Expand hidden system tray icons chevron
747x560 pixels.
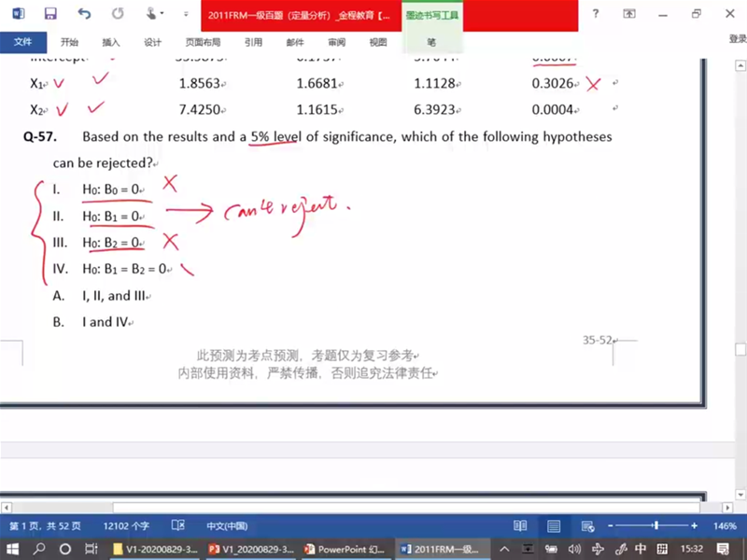point(504,549)
